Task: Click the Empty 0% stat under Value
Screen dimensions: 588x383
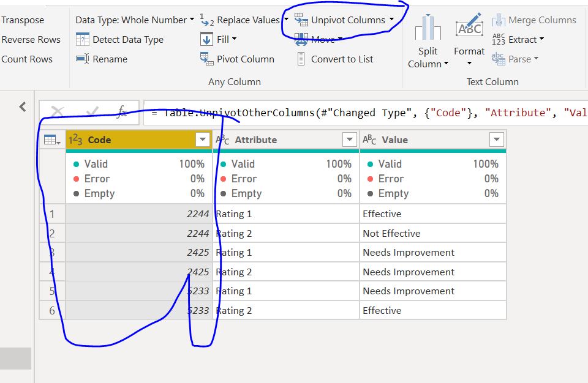Action: [433, 193]
